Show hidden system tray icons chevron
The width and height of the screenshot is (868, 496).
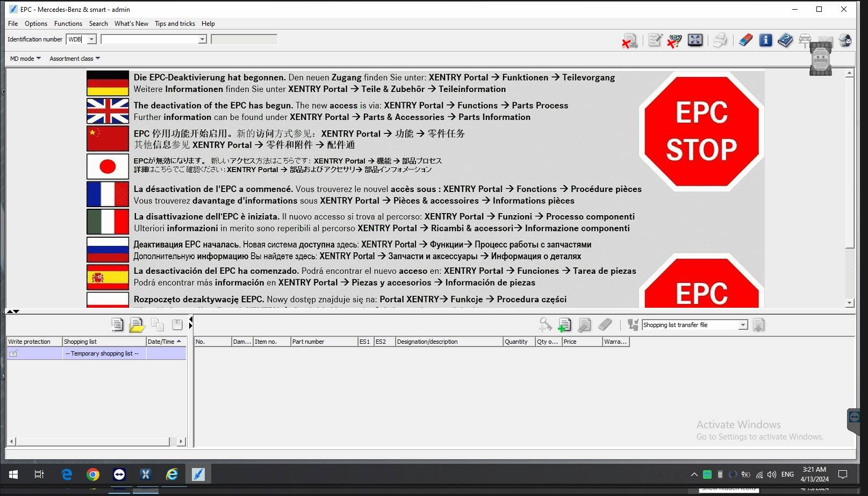coord(694,474)
